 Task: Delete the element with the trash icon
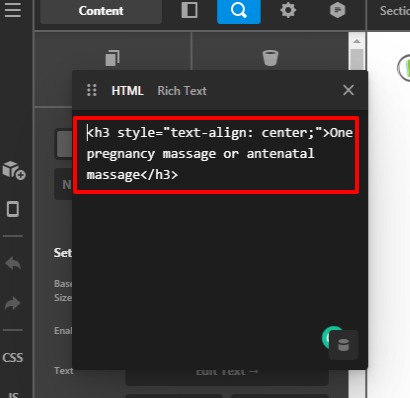(x=270, y=58)
